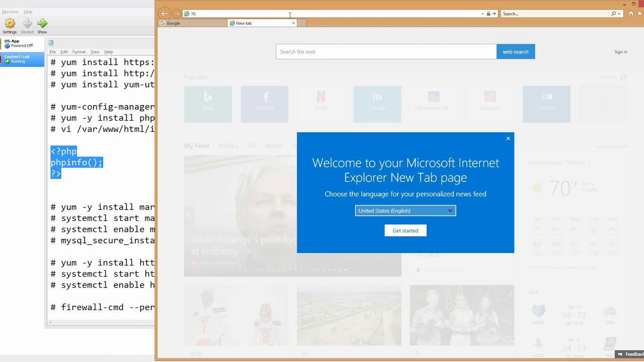The height and width of the screenshot is (362, 644).
Task: Open Notepad Format menu
Action: click(79, 52)
